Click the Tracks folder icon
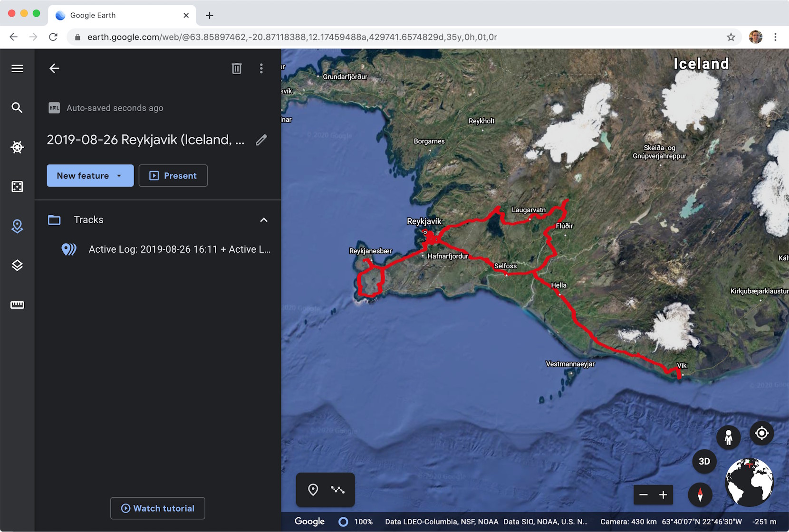 (x=54, y=220)
